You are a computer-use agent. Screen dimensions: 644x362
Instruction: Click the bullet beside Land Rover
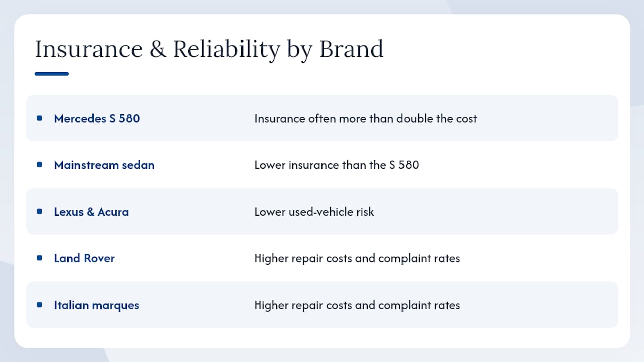coord(40,258)
